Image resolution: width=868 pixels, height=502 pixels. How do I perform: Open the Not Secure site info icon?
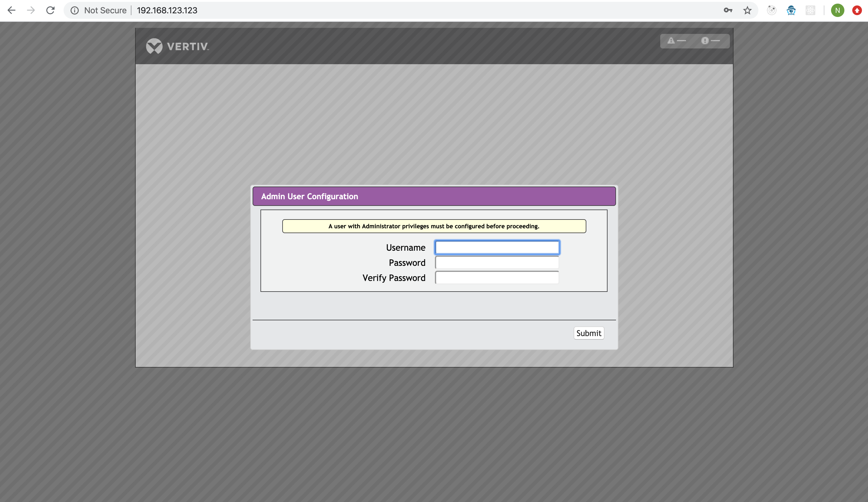[75, 10]
